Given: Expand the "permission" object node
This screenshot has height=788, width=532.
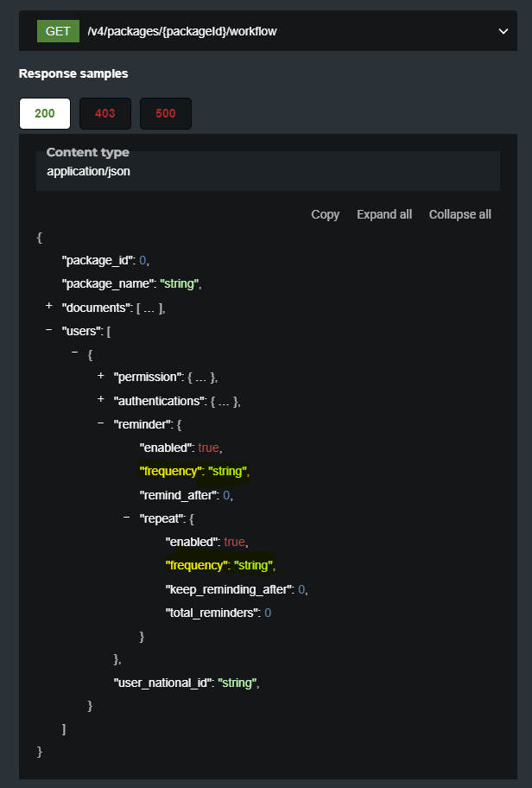Looking at the screenshot, I should pyautogui.click(x=101, y=377).
